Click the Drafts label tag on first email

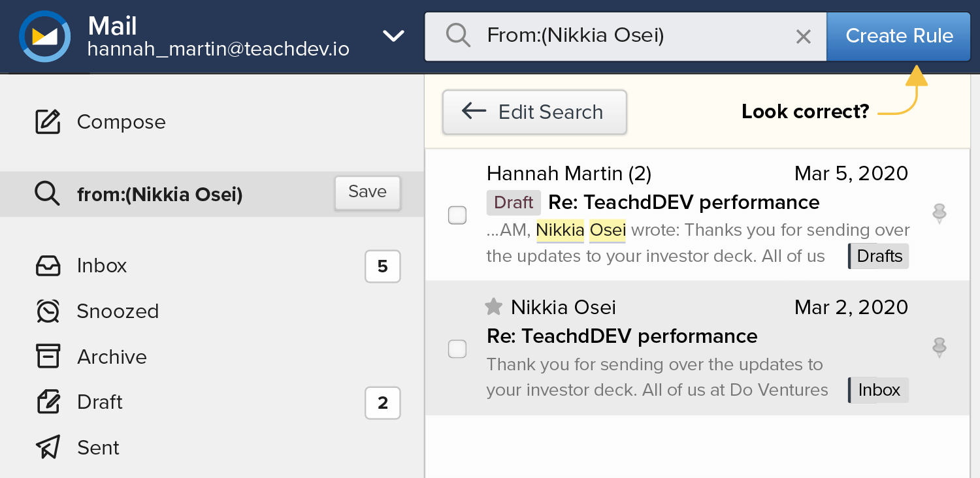click(x=879, y=256)
